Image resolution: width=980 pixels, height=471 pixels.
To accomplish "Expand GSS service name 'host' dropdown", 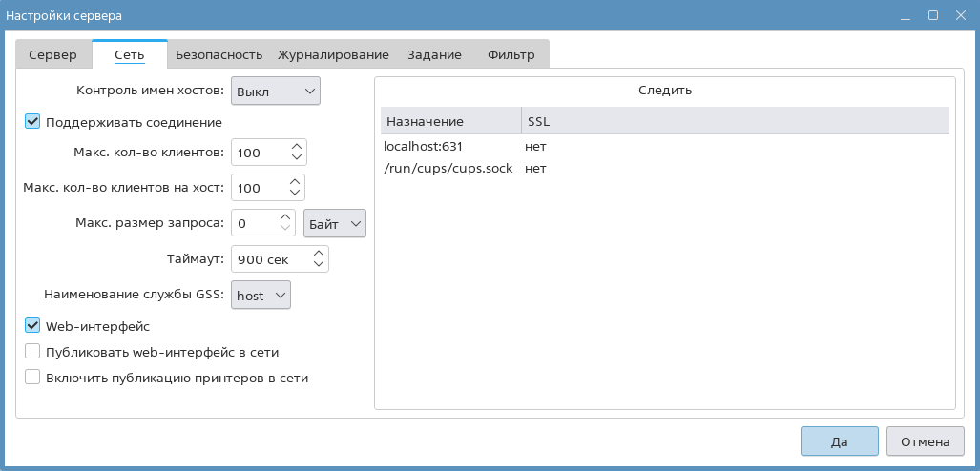I will pos(261,296).
